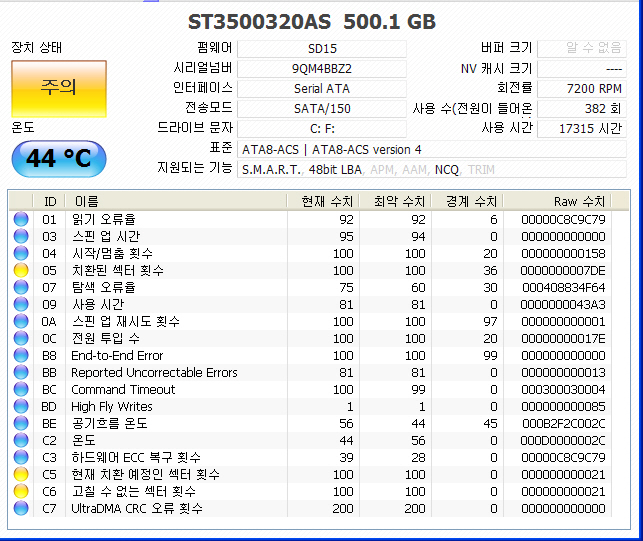This screenshot has width=643, height=541.
Task: Select the 치환된 섹터 횟수 row name
Action: point(118,270)
